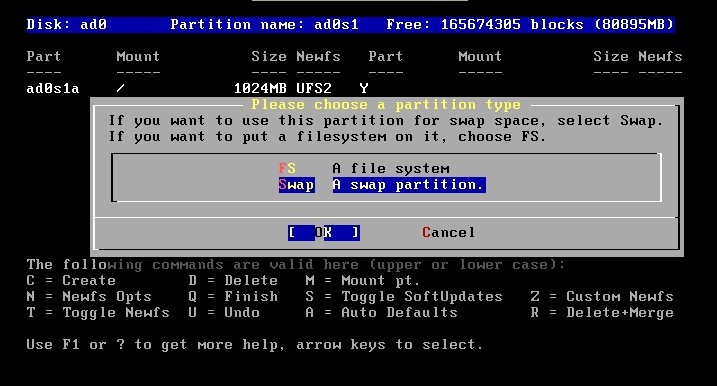Viewport: 717px width, 386px height.
Task: Click the 'T = Toggle Newfs' command
Action: pyautogui.click(x=98, y=312)
